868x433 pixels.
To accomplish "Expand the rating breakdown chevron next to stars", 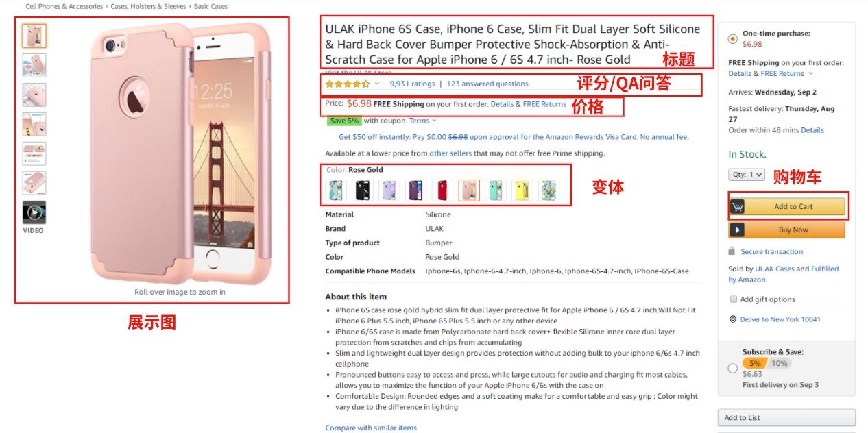I will 377,84.
